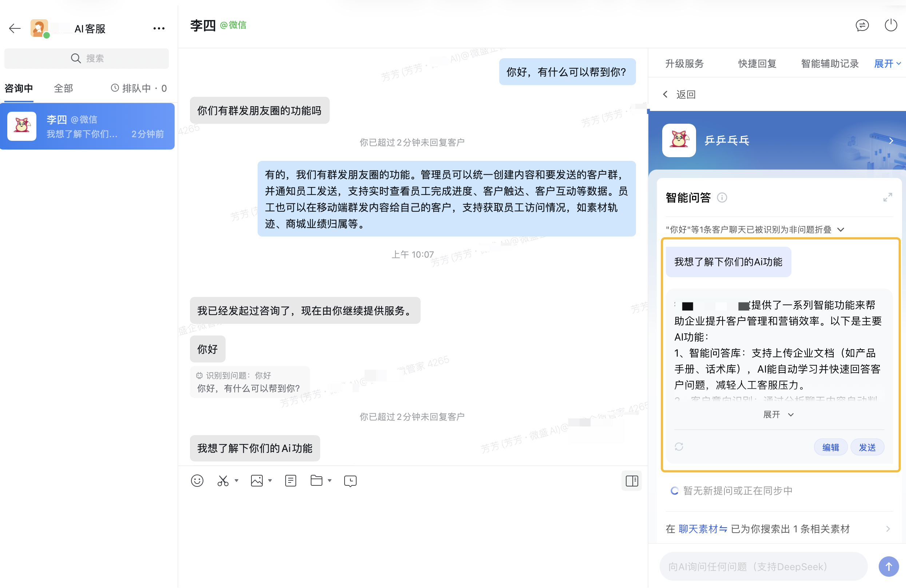This screenshot has width=906, height=588.
Task: Select the scissors screenshot tool
Action: point(223,481)
